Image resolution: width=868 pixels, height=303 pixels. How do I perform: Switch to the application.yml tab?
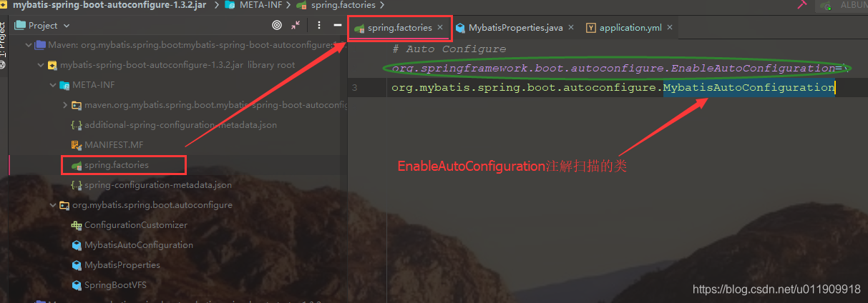pos(630,28)
